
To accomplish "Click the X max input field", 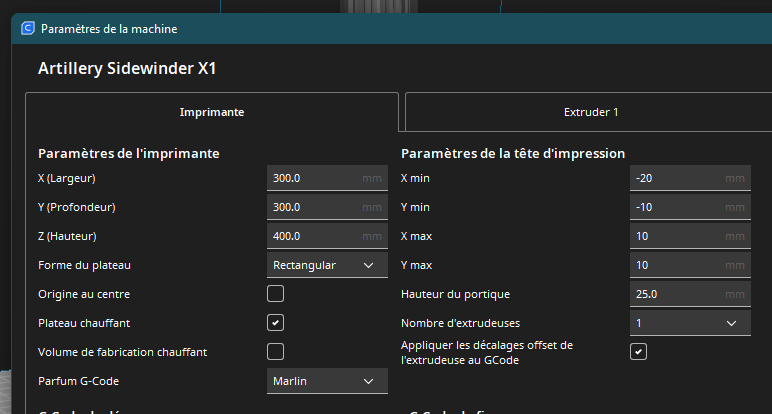I will (678, 236).
